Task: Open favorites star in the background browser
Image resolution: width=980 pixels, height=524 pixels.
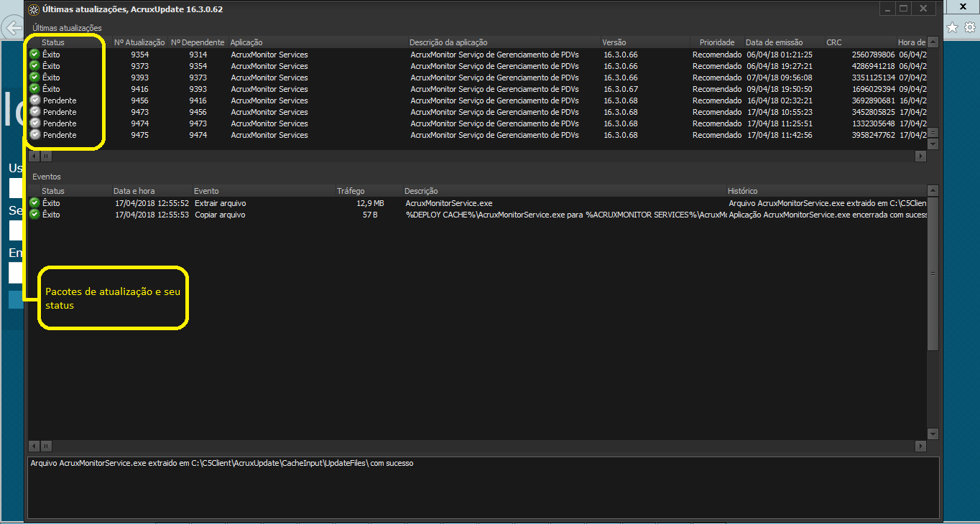Action: point(952,27)
